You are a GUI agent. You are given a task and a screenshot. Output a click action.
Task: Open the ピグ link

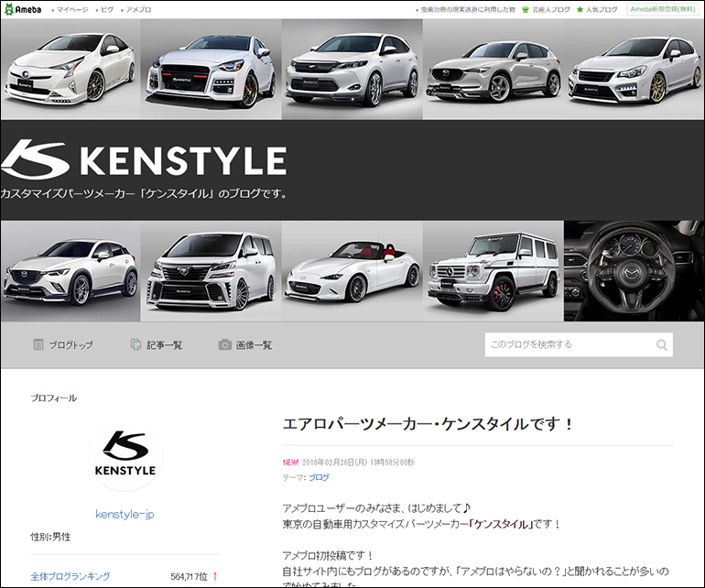[x=107, y=9]
